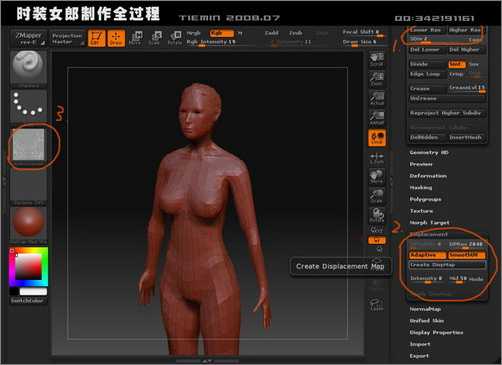Viewport: 502px width, 365px height.
Task: Expand the Masking section
Action: click(421, 187)
